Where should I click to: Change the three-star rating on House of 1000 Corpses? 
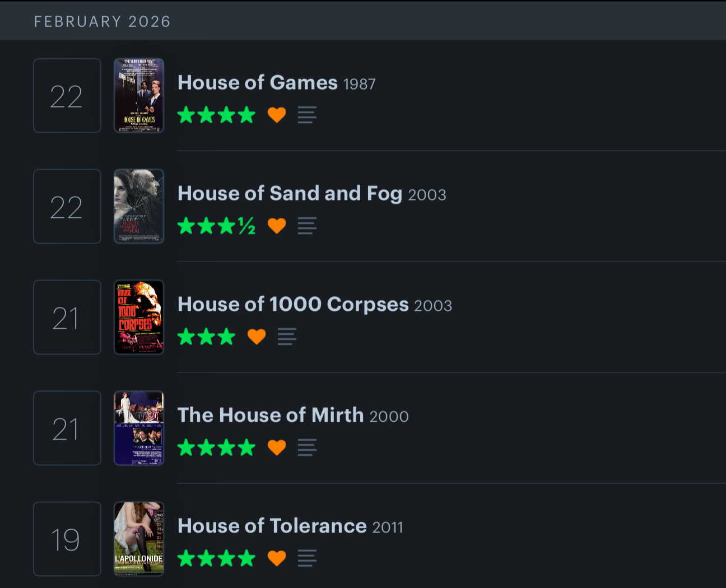pyautogui.click(x=206, y=337)
